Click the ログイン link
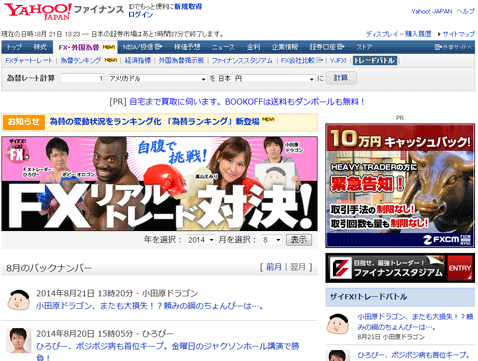The height and width of the screenshot is (361, 478). click(141, 15)
